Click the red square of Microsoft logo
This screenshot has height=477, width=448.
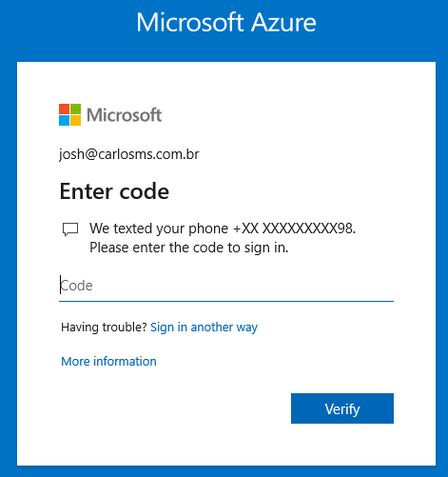[x=64, y=109]
